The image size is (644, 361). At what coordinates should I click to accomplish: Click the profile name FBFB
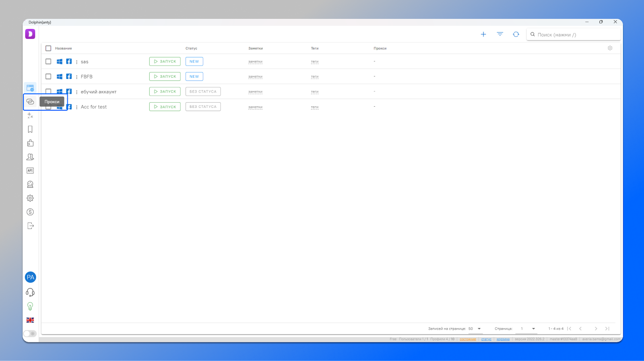tap(87, 76)
